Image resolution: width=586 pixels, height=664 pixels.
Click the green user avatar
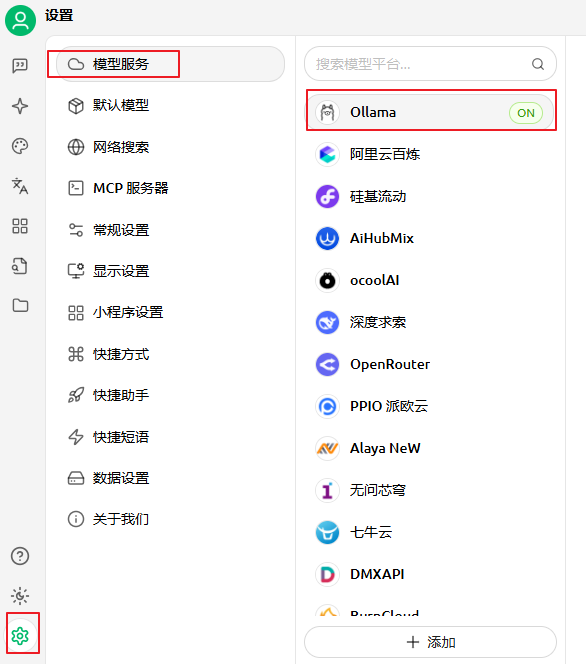click(20, 20)
